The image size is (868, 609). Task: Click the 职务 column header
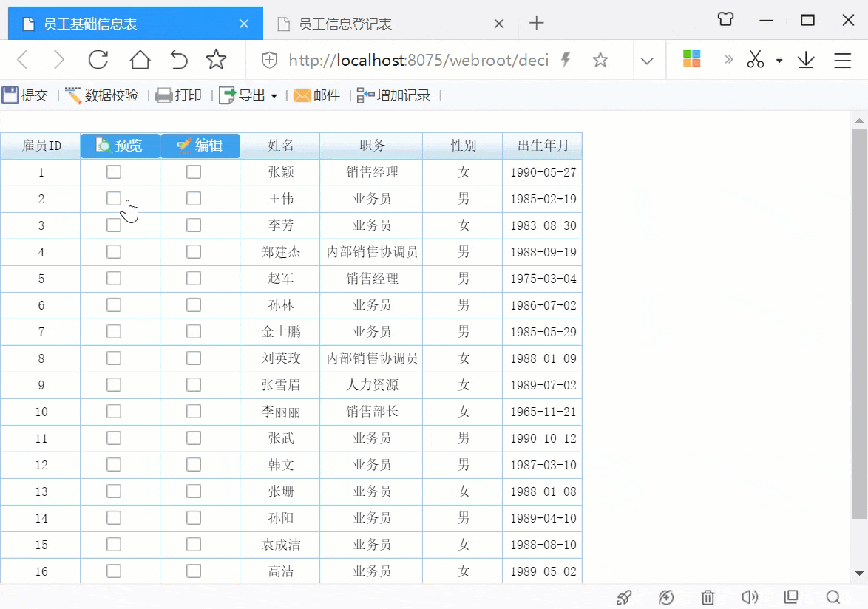pyautogui.click(x=371, y=146)
